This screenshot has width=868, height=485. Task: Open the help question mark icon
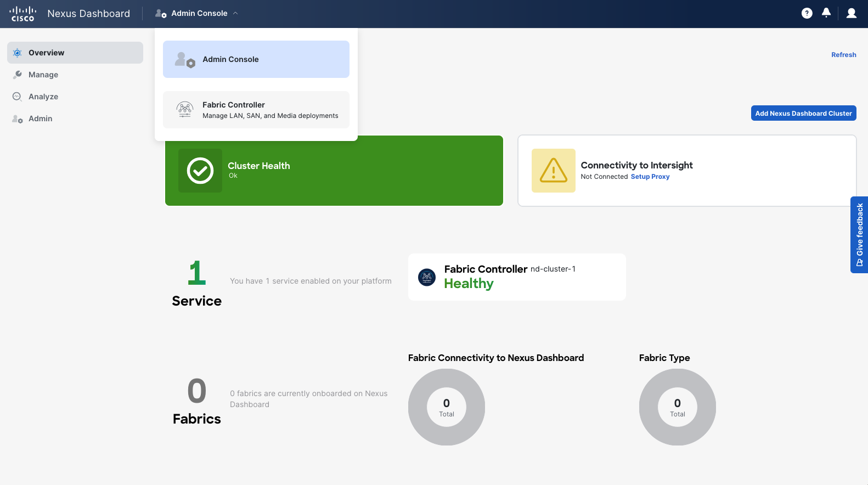tap(807, 13)
